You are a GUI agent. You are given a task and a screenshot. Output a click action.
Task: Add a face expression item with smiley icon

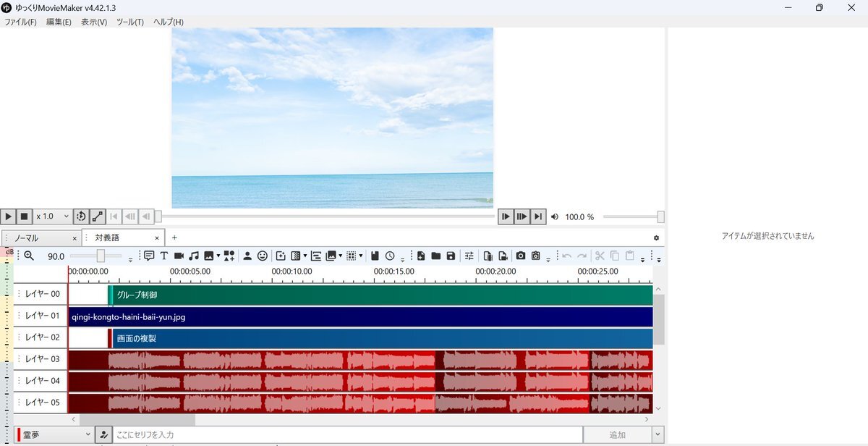[x=263, y=256]
